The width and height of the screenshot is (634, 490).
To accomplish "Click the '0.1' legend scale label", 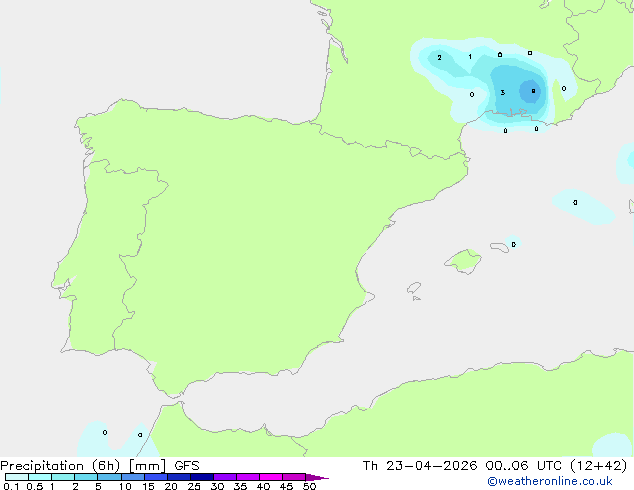I will pyautogui.click(x=11, y=486).
